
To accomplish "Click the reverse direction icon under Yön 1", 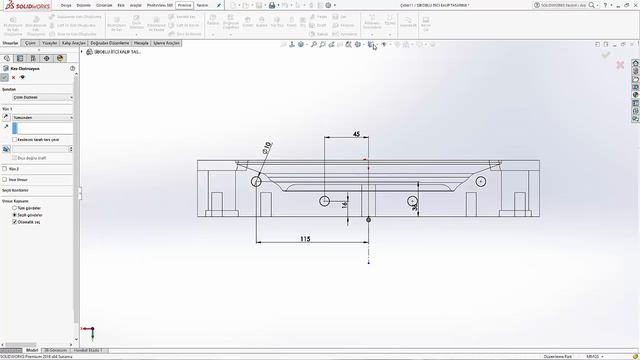I will pos(6,117).
